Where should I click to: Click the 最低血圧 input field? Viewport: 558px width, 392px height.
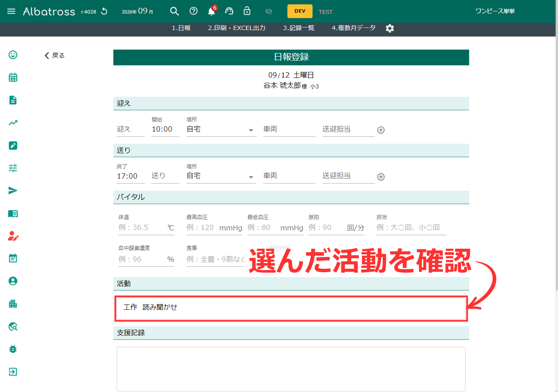276,227
